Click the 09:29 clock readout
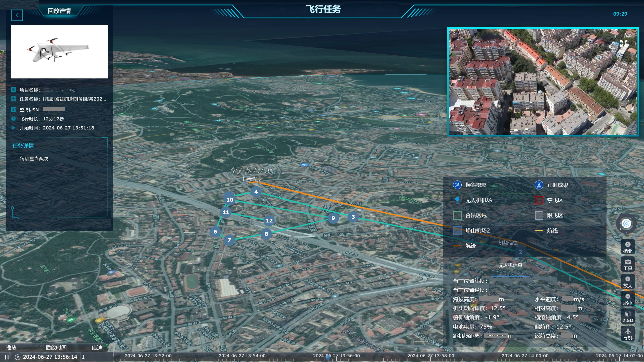The image size is (644, 362). click(620, 14)
